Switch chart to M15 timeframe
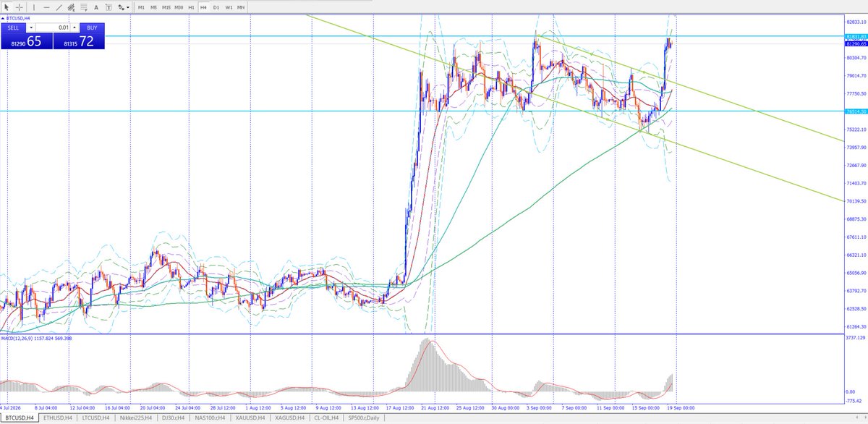868x424 pixels. (x=166, y=7)
